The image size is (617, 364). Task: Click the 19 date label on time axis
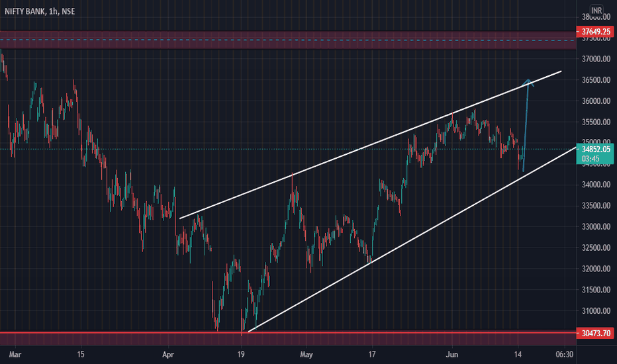(241, 355)
